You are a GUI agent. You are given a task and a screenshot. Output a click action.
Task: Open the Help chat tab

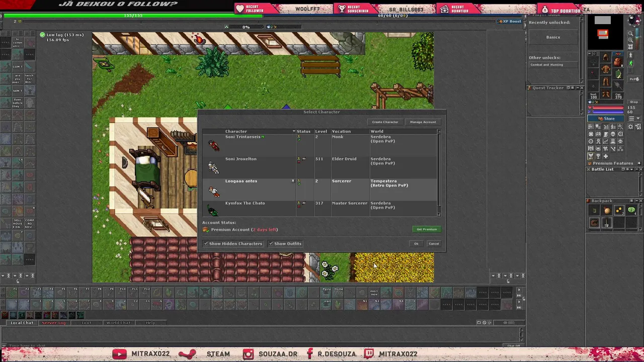150,323
